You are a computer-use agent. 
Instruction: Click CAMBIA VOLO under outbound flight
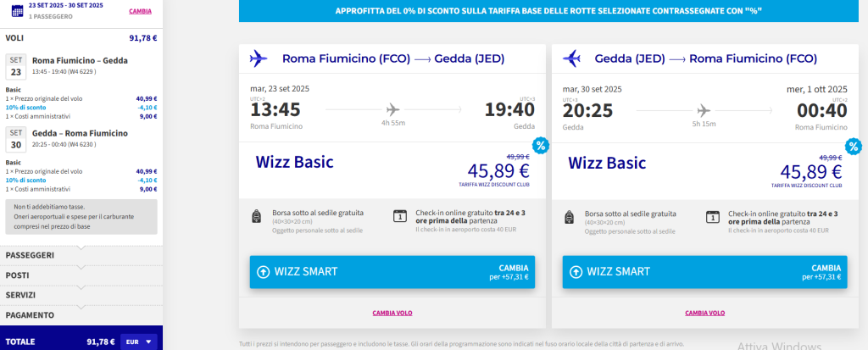pyautogui.click(x=392, y=313)
